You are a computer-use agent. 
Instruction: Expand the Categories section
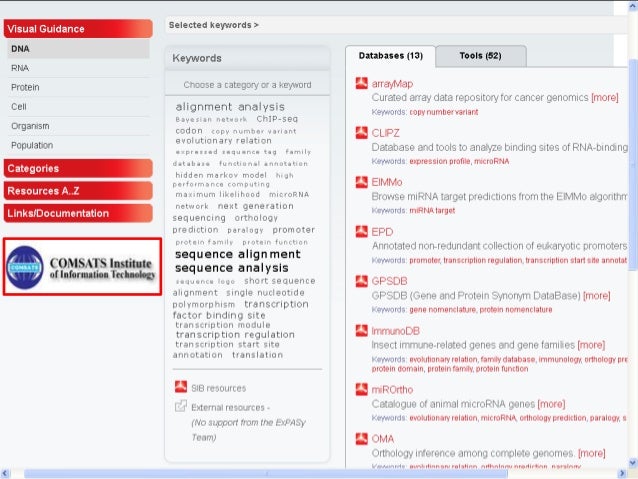click(78, 168)
